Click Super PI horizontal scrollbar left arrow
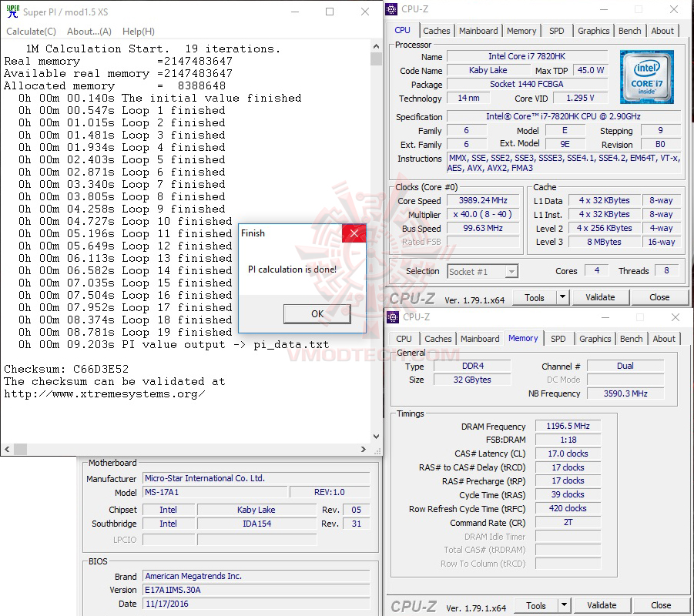 (7, 449)
